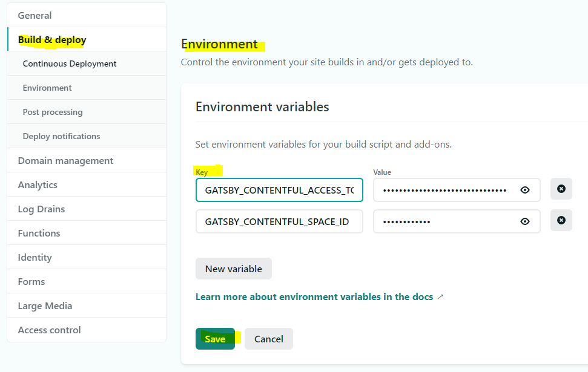The image size is (588, 372).
Task: Open Domain management settings
Action: point(87,160)
